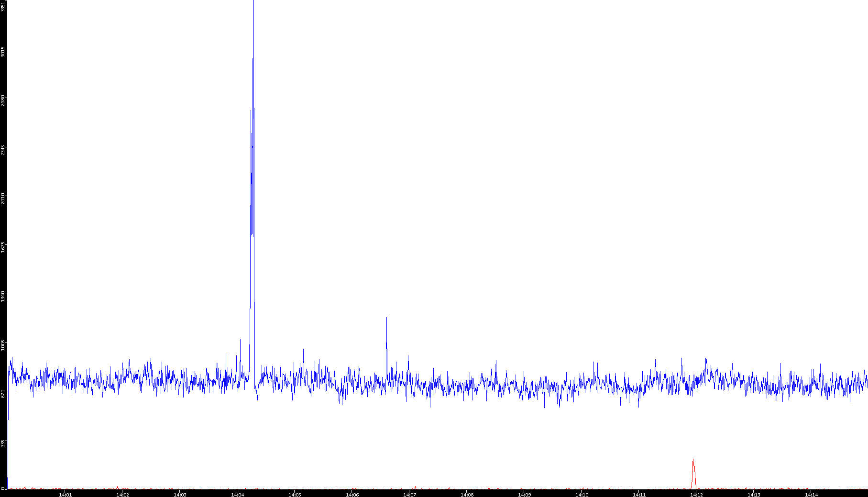Screen dimensions: 868x497
Task: Click the 14:11 time axis label
Action: pyautogui.click(x=639, y=495)
